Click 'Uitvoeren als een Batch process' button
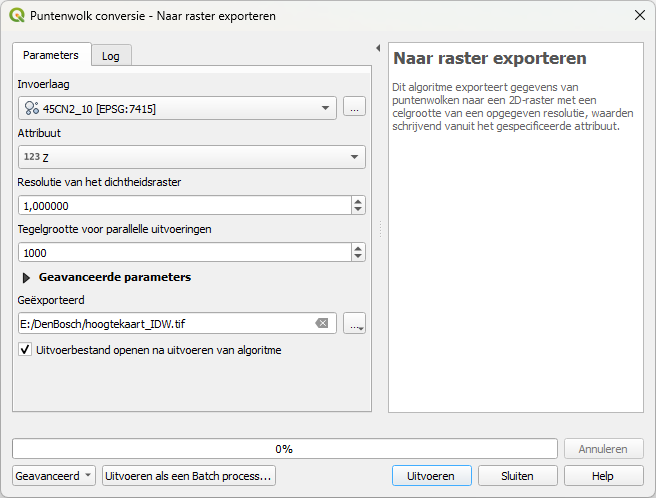This screenshot has width=656, height=498. tap(188, 476)
